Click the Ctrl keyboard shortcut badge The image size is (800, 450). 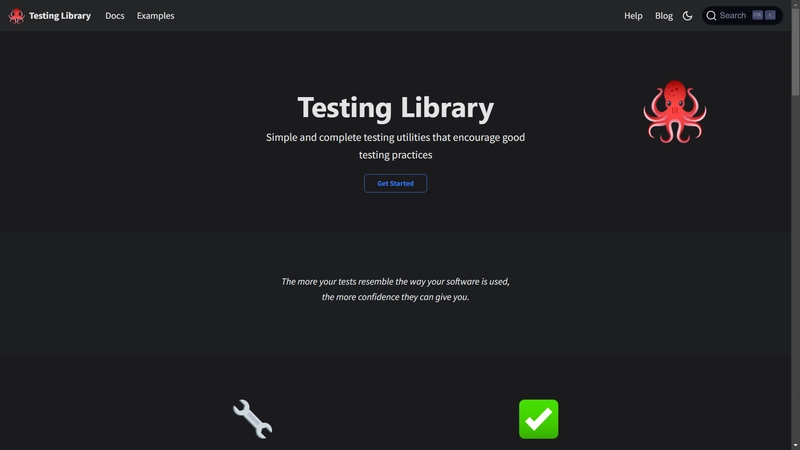coord(758,15)
